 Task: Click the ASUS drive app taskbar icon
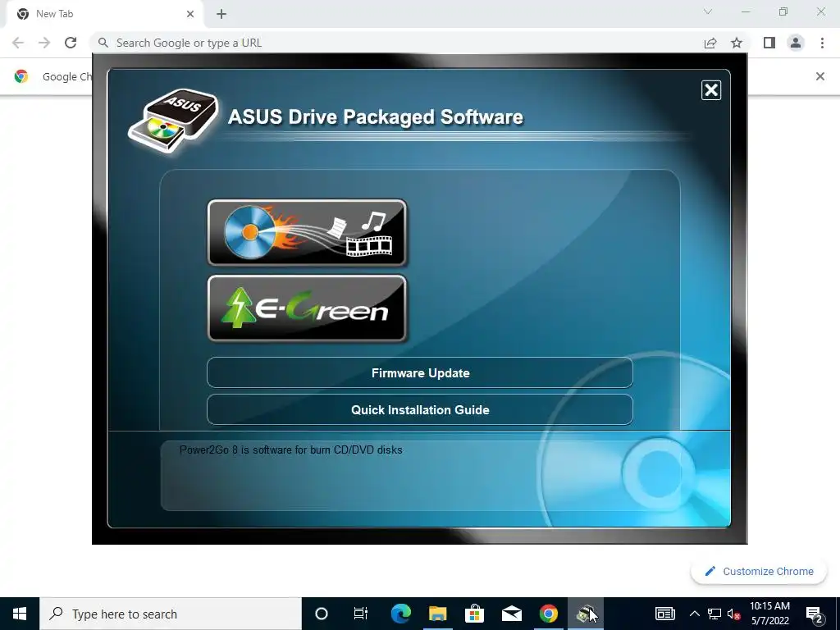(586, 614)
